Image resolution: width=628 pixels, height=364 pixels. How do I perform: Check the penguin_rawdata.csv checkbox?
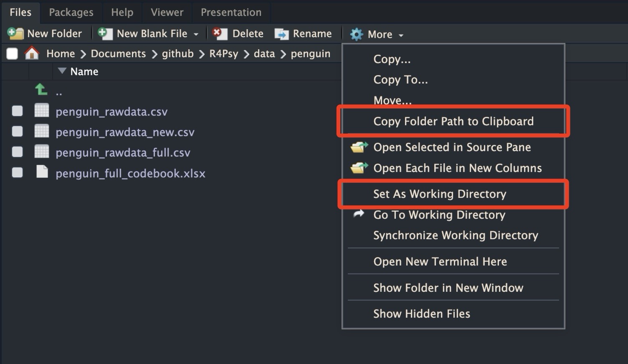point(17,111)
